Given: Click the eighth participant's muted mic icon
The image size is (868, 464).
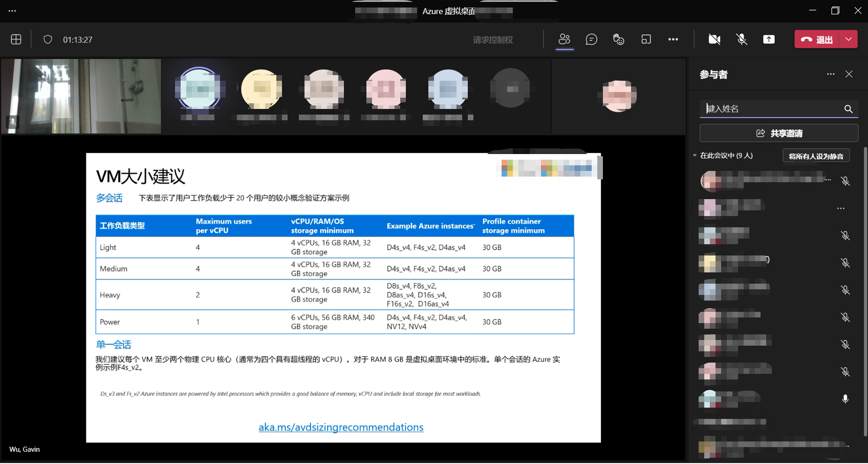Looking at the screenshot, I should click(x=845, y=372).
